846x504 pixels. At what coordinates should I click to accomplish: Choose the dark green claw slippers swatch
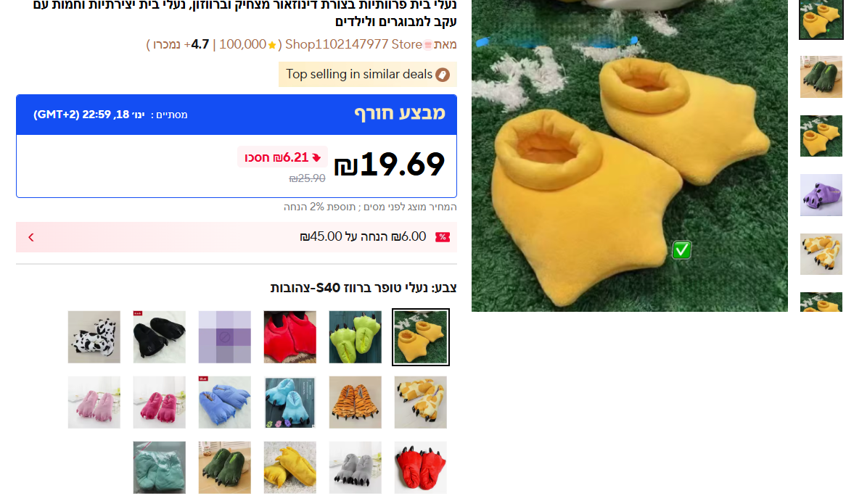224,467
